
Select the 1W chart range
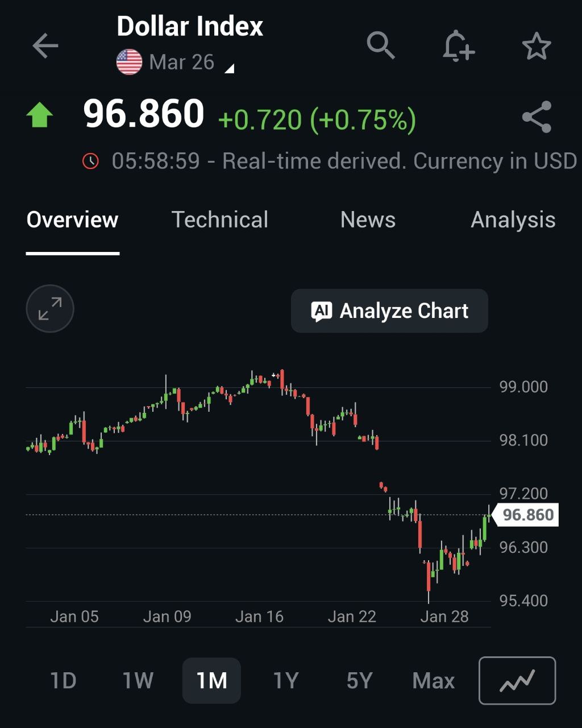[x=138, y=680]
